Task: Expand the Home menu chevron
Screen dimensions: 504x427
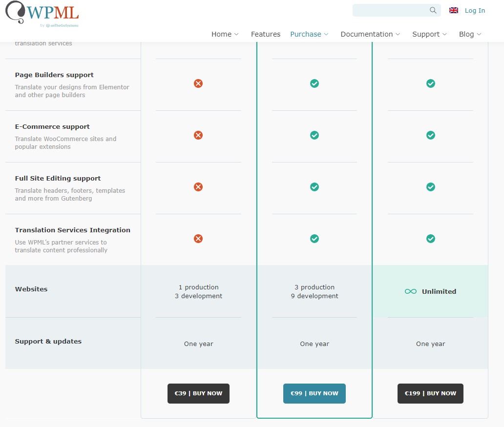Action: (x=236, y=34)
